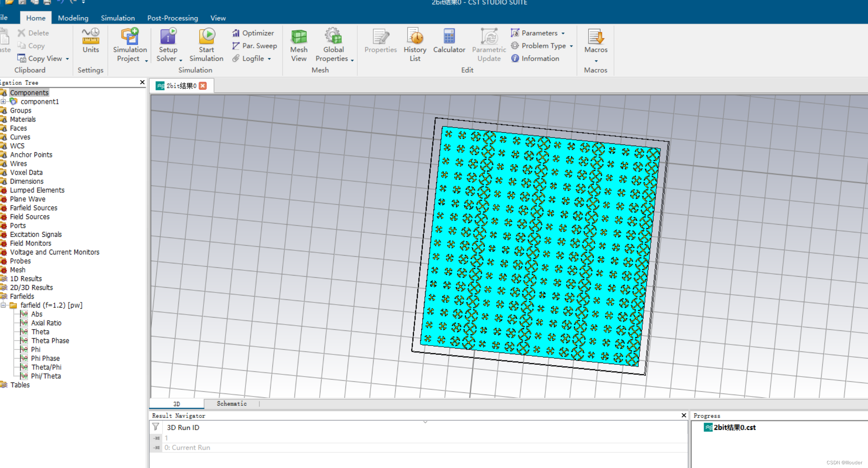Close the 2bit结果0 document tab
This screenshot has height=468, width=868.
click(x=203, y=86)
